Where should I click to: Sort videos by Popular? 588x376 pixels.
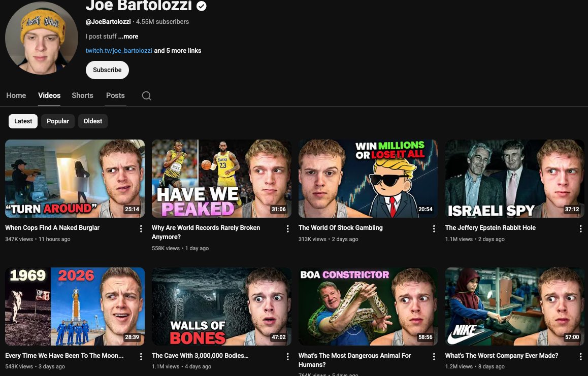tap(58, 121)
